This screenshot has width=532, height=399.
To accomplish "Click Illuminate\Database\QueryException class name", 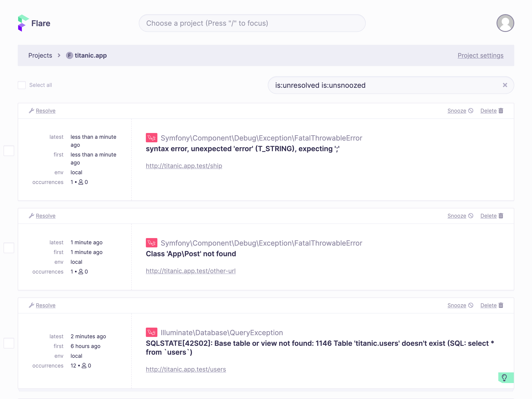I will click(x=222, y=333).
